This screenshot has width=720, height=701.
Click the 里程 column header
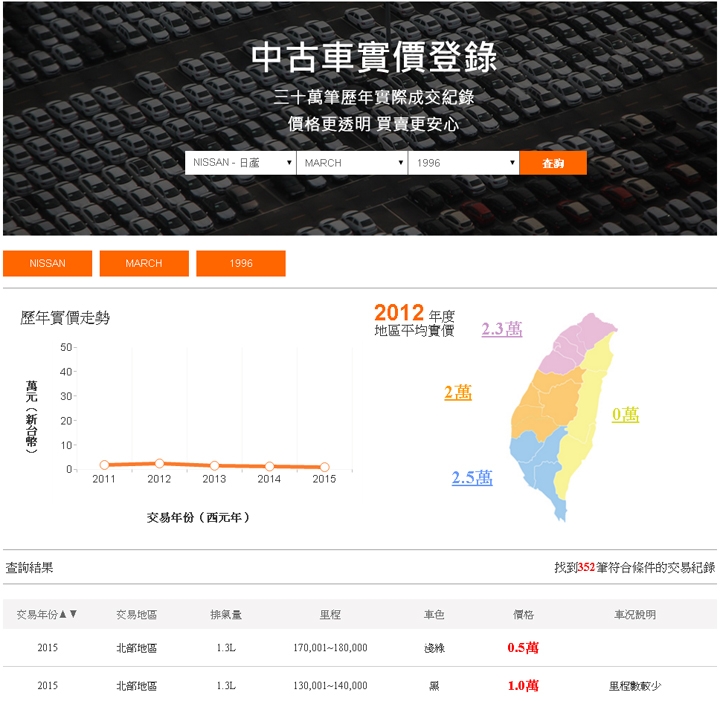point(330,614)
